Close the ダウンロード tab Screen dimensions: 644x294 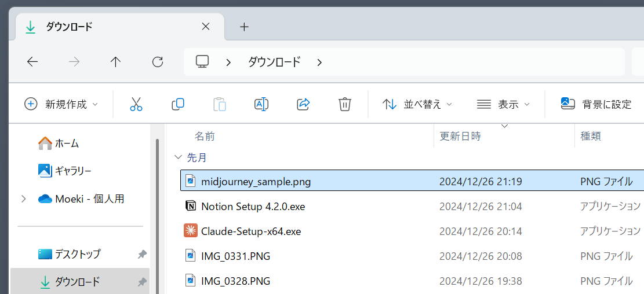click(x=205, y=27)
